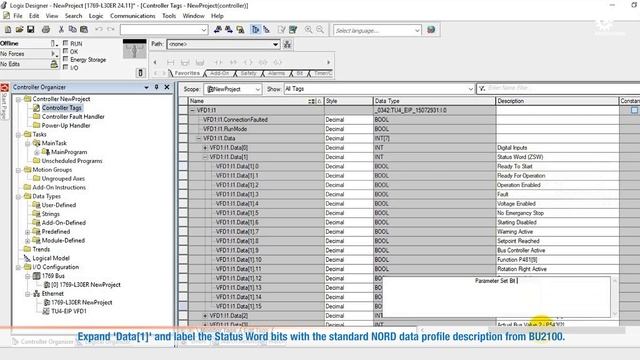Click the Redo arrow icon

111,30
